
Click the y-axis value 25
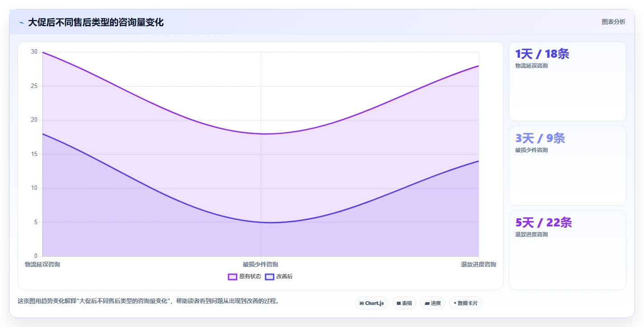click(34, 86)
